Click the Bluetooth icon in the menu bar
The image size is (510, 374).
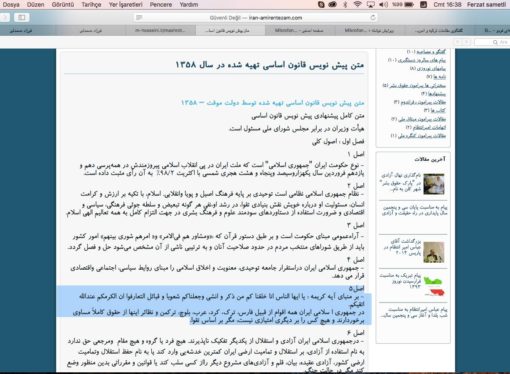pyautogui.click(x=345, y=5)
